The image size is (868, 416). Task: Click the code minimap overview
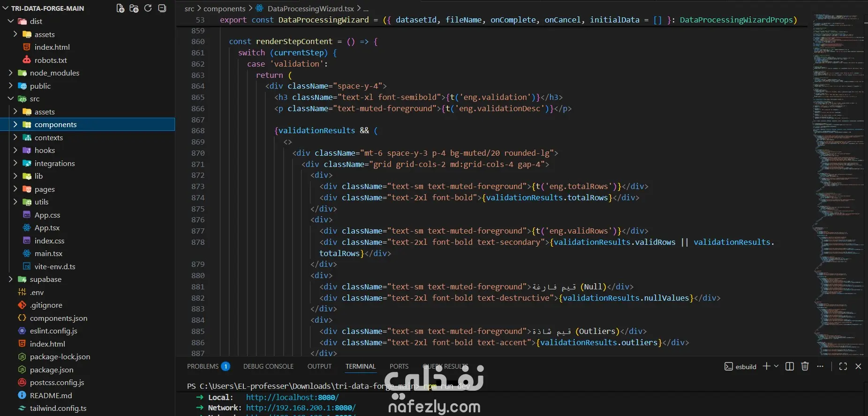[839, 184]
